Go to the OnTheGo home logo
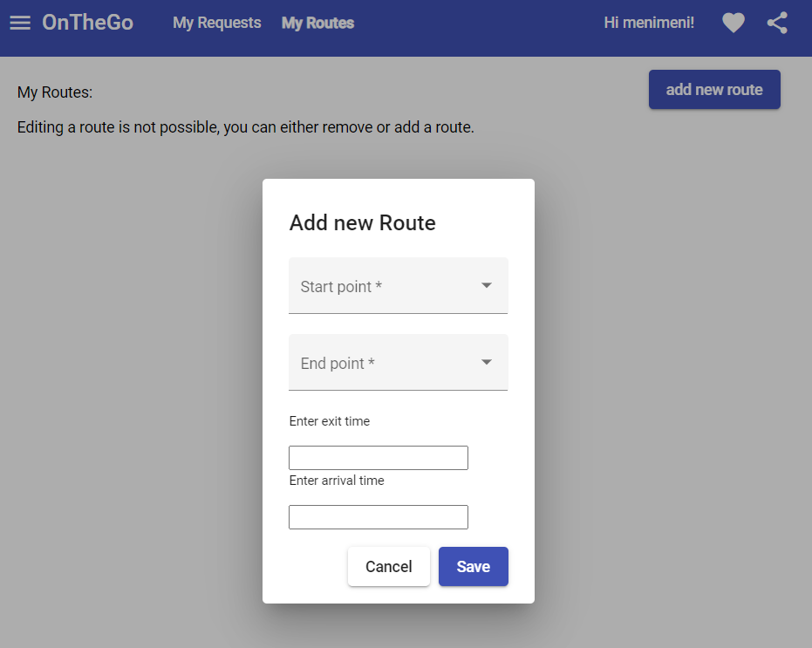Image resolution: width=812 pixels, height=648 pixels. tap(87, 23)
